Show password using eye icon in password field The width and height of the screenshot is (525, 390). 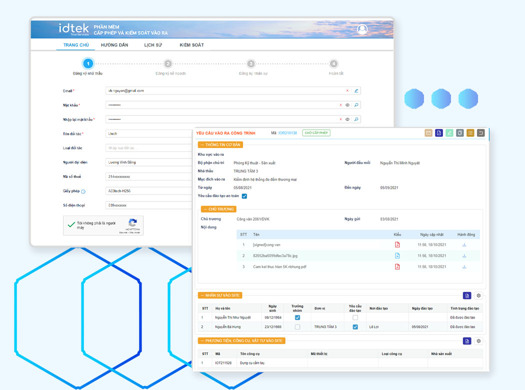coord(348,105)
